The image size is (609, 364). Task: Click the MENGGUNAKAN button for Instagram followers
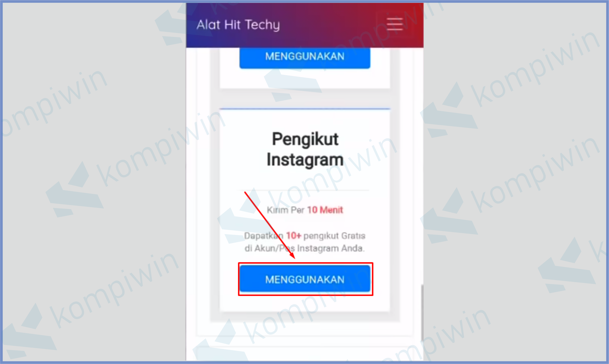pyautogui.click(x=305, y=279)
